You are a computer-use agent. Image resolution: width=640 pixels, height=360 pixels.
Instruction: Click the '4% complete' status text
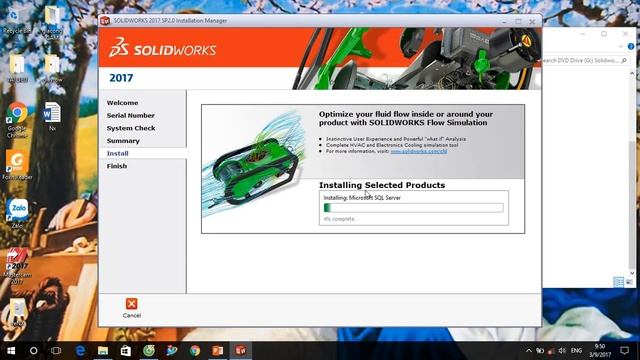(x=339, y=219)
